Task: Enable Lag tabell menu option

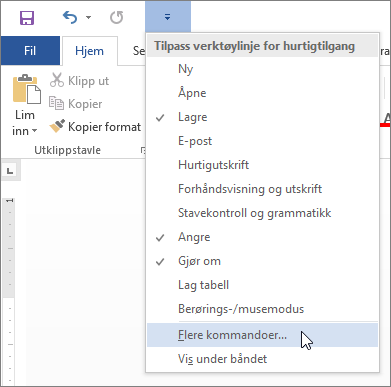Action: 262,285
